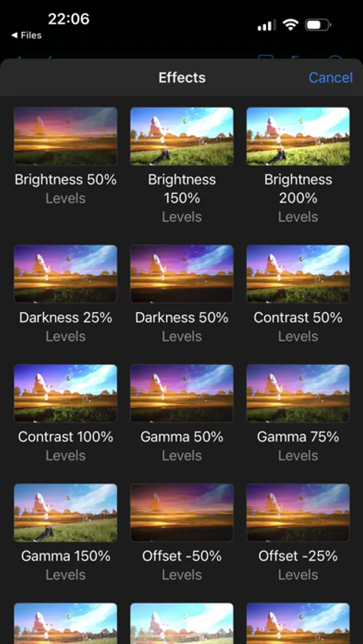363x644 pixels.
Task: Pick the Brightness 200% effect thumbnail
Action: [x=298, y=137]
